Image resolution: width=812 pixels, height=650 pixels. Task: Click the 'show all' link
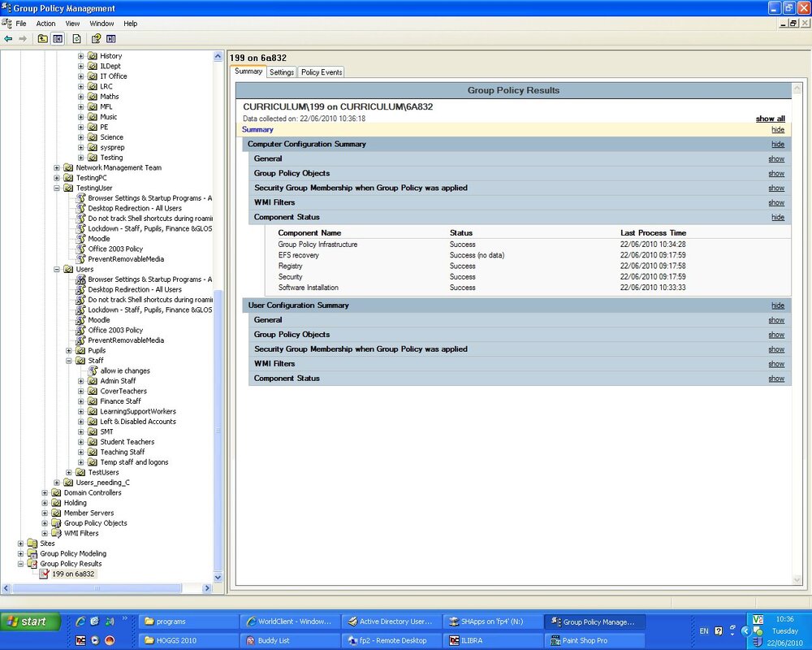click(770, 119)
